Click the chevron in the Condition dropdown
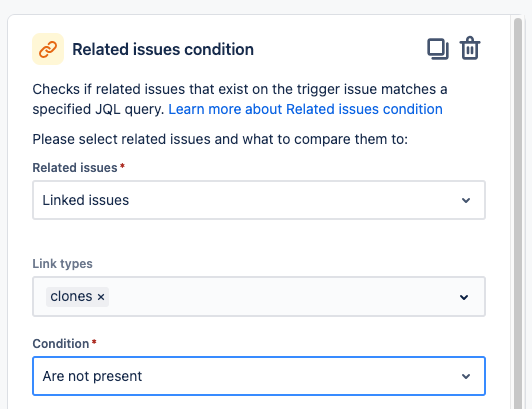 466,376
